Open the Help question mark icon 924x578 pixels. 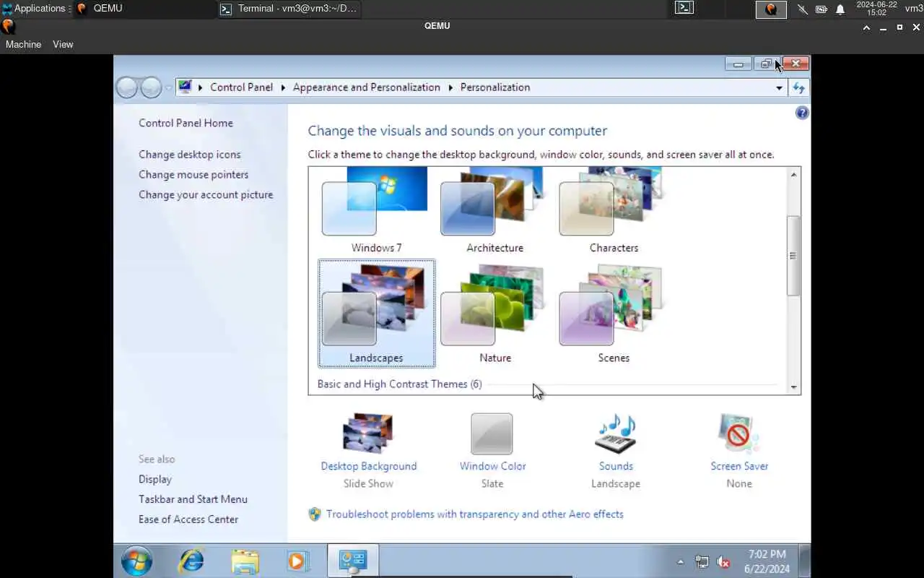[x=802, y=113]
